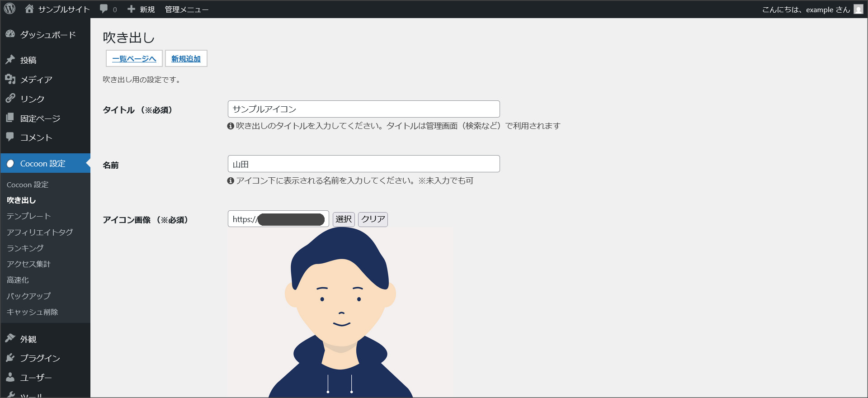Open the 高速化 submenu item
Viewport: 868px width, 398px height.
click(18, 280)
